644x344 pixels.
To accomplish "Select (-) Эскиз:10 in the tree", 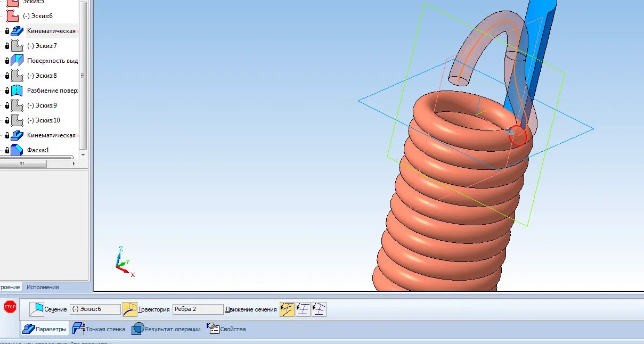I will click(x=44, y=120).
